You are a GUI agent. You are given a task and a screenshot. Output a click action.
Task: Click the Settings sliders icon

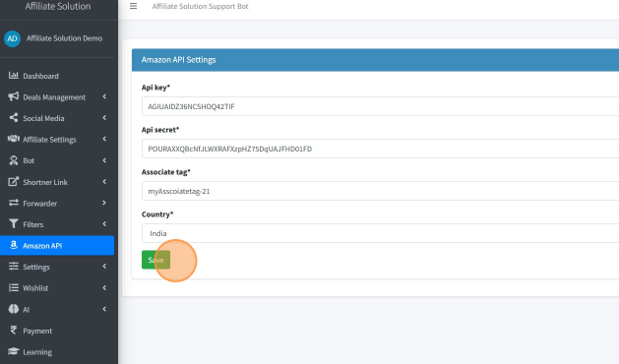click(14, 266)
